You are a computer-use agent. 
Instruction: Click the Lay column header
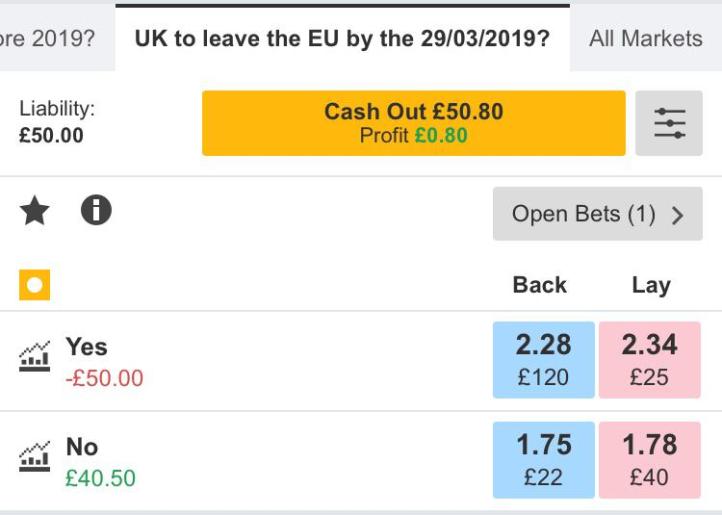(x=650, y=285)
